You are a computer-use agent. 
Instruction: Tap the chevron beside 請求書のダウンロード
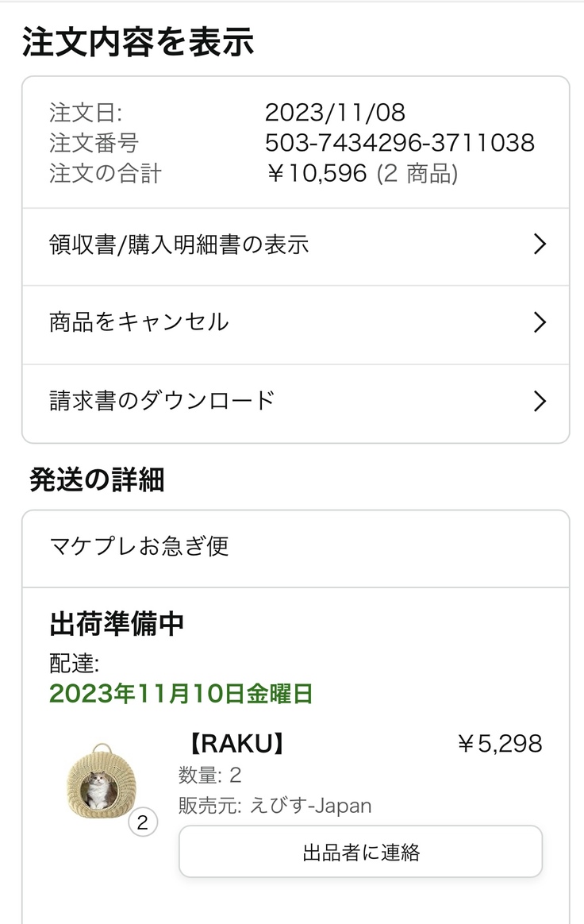pos(540,402)
